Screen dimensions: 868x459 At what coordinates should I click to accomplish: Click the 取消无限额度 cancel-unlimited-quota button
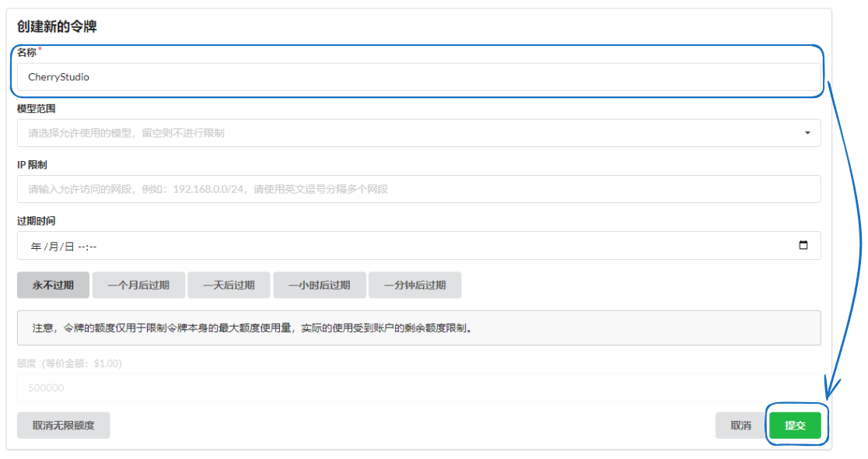(63, 425)
